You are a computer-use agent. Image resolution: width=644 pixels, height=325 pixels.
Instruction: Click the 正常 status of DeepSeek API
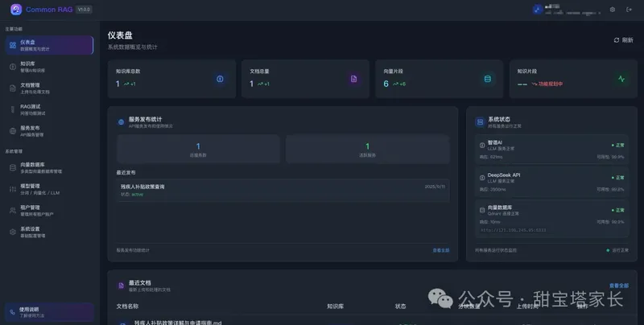(x=617, y=178)
